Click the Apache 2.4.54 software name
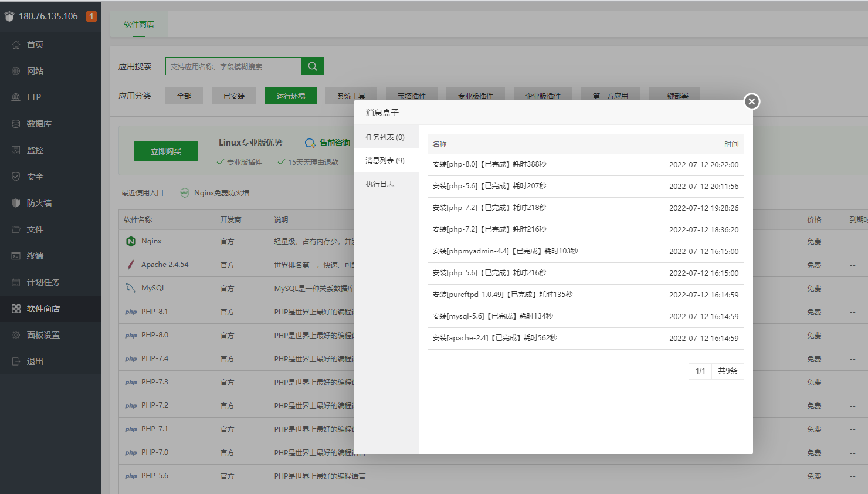 pos(165,265)
